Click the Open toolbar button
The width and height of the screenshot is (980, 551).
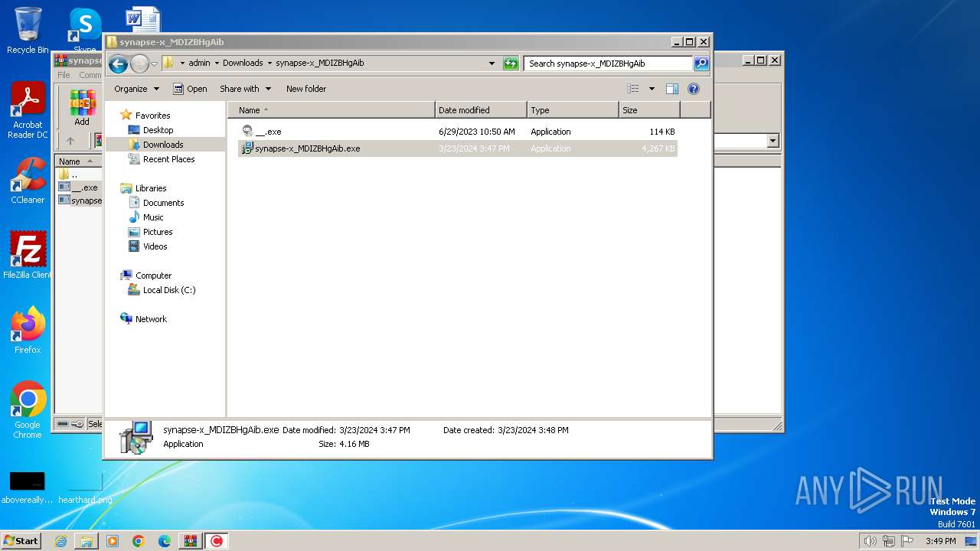(190, 89)
